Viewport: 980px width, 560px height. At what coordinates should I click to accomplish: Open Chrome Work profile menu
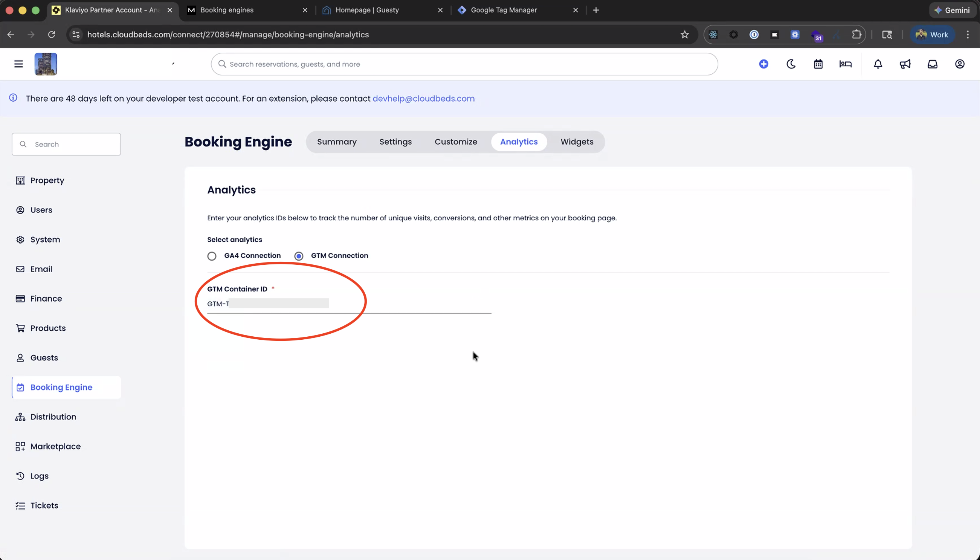coord(932,35)
